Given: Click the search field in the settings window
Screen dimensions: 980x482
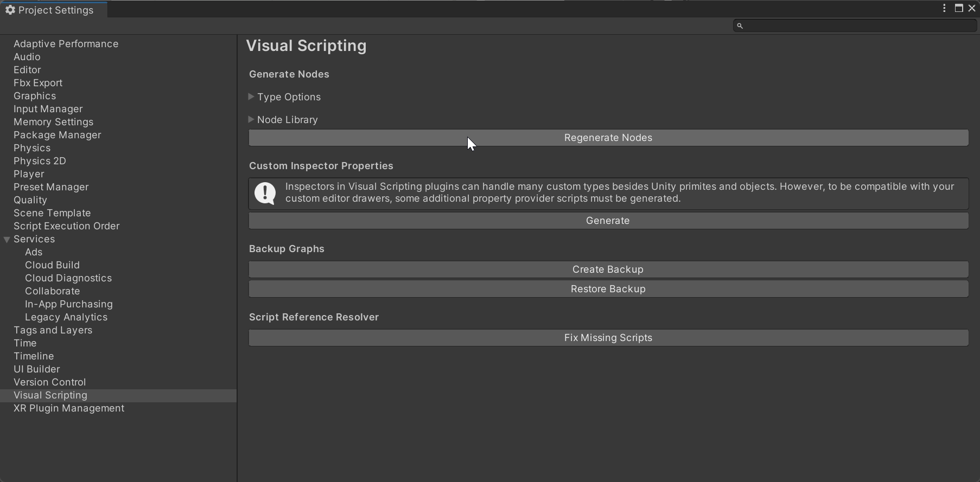Looking at the screenshot, I should tap(857, 25).
